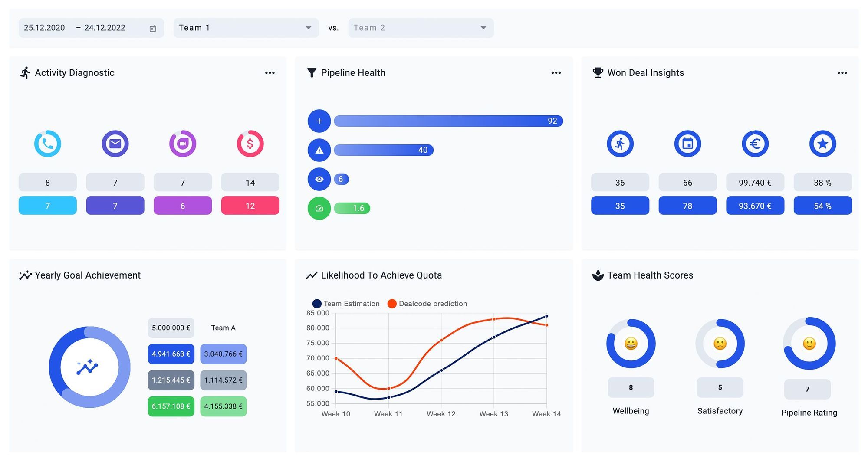The width and height of the screenshot is (868, 462).
Task: Click the video meeting activity icon
Action: pos(183,144)
